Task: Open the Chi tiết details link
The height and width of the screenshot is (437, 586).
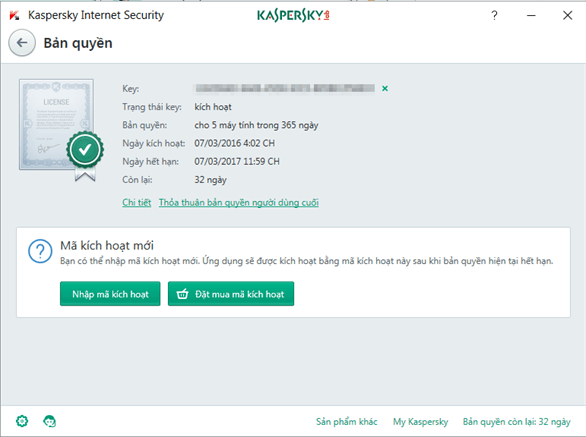Action: point(136,202)
